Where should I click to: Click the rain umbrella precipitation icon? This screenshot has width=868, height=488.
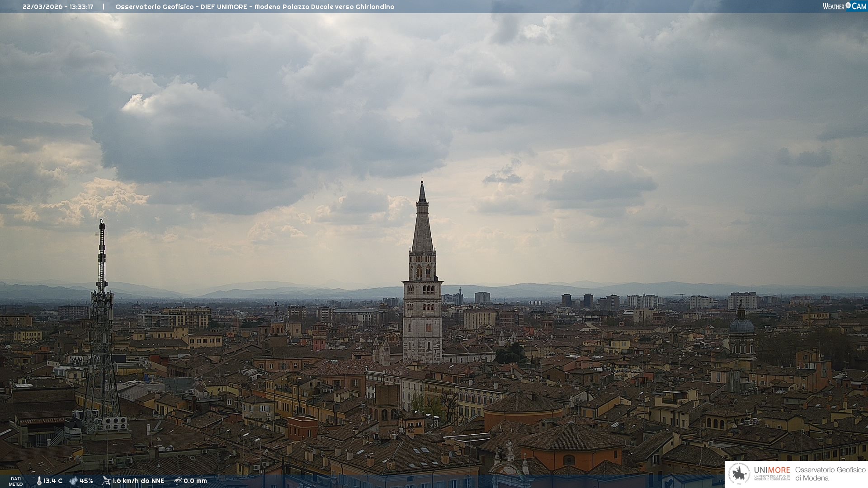(x=178, y=481)
